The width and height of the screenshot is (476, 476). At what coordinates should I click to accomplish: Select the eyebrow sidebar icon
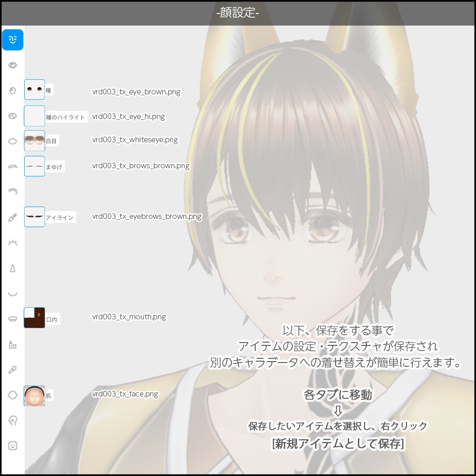point(13,166)
